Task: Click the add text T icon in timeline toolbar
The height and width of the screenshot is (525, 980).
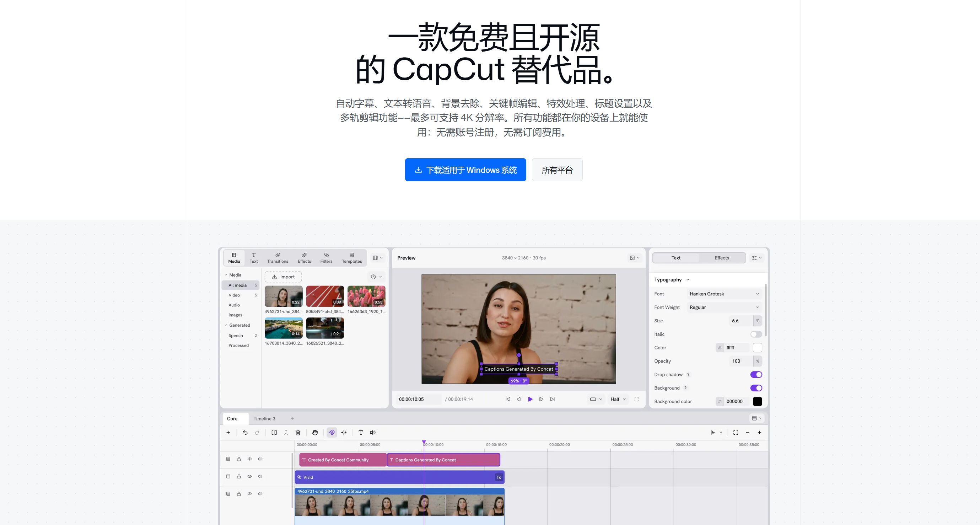Action: [x=361, y=433]
